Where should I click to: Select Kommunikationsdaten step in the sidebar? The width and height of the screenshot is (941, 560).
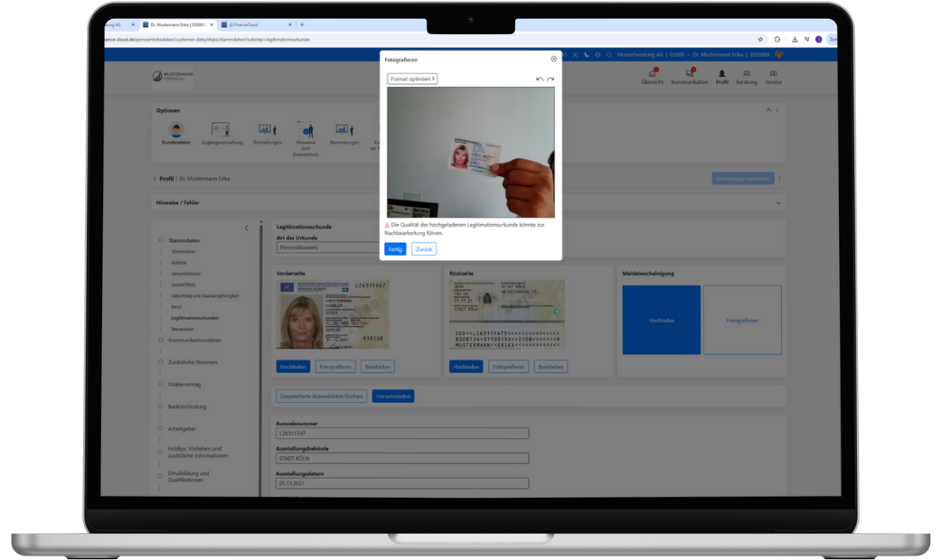point(194,341)
